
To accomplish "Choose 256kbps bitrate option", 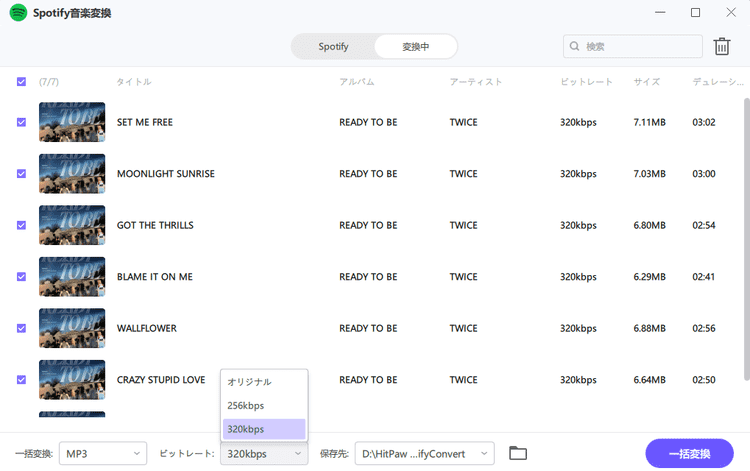I will pyautogui.click(x=264, y=405).
